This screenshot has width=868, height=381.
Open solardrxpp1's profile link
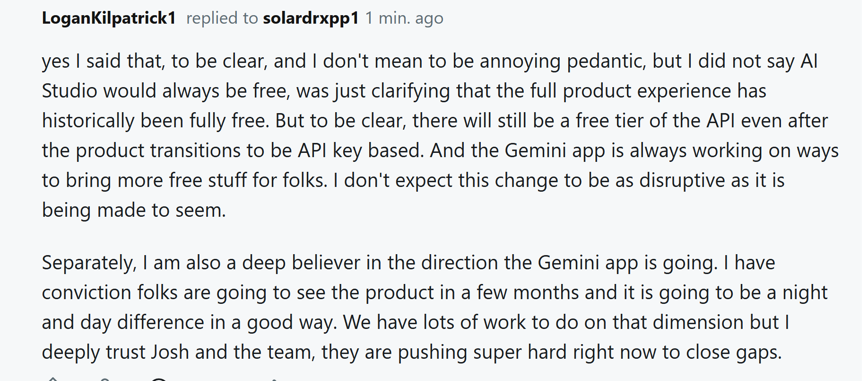point(311,18)
